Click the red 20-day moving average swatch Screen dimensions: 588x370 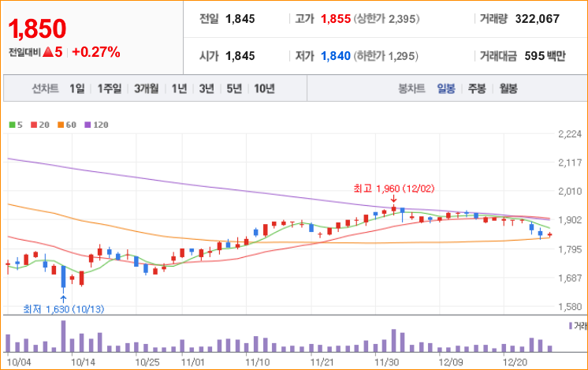click(34, 125)
